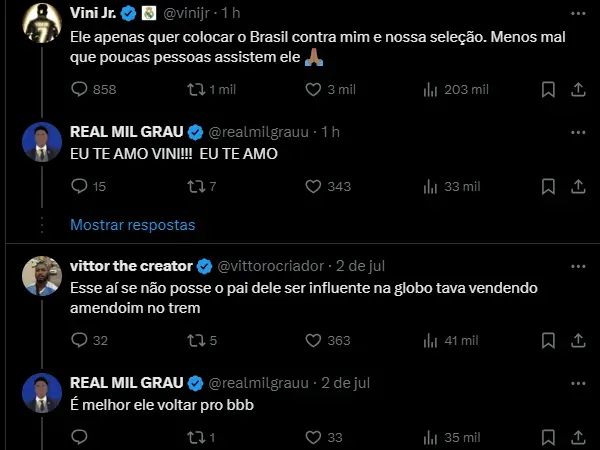View analytics on Vini Jr.'s tweet
The image size is (600, 450).
pos(431,90)
